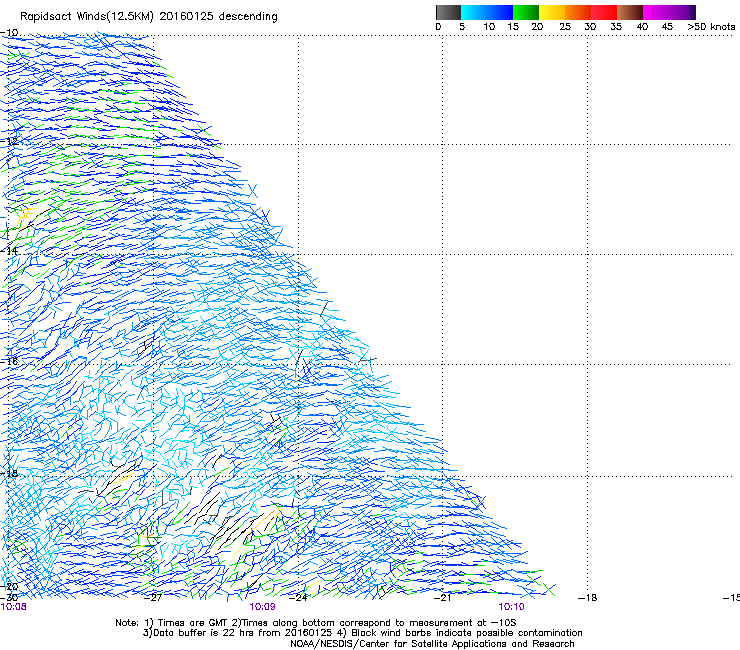Select the red 30-35 knots color segment
This screenshot has width=740, height=650.
coord(604,12)
